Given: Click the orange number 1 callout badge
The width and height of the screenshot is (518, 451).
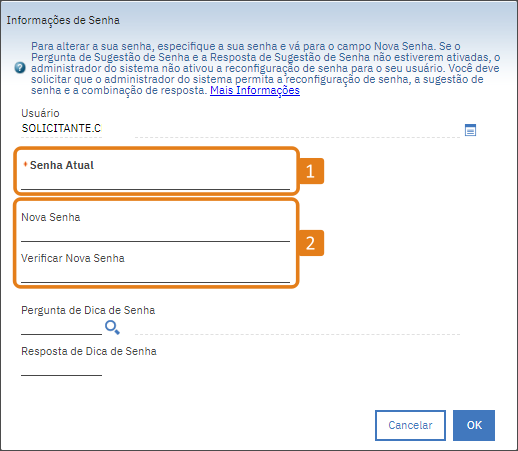Looking at the screenshot, I should click(311, 171).
